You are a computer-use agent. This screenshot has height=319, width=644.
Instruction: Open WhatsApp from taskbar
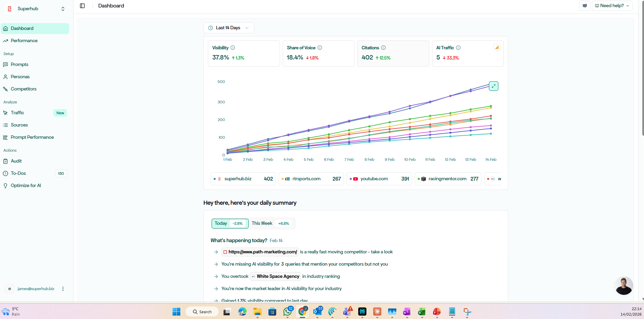tap(287, 312)
